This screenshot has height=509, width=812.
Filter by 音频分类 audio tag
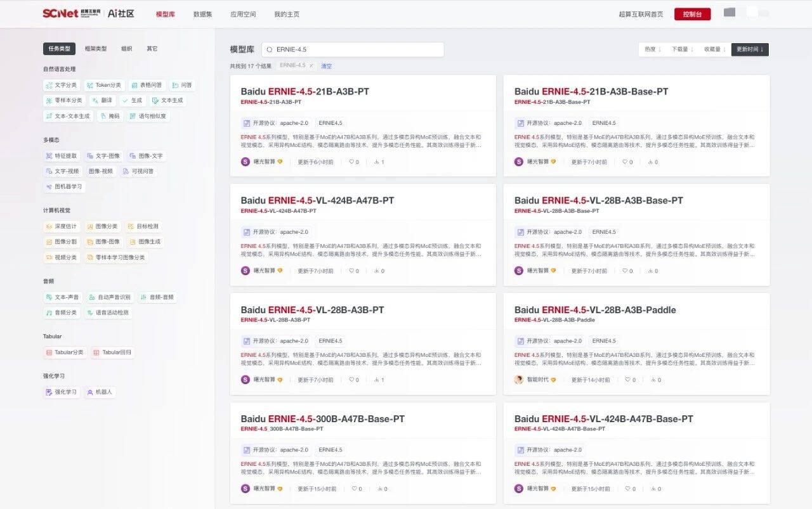click(62, 312)
